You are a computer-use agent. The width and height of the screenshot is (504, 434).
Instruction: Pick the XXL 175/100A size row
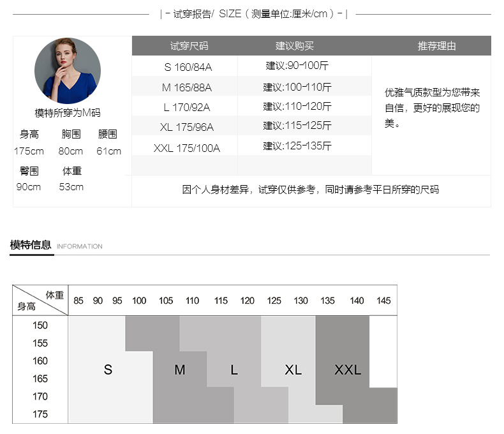tap(186, 148)
